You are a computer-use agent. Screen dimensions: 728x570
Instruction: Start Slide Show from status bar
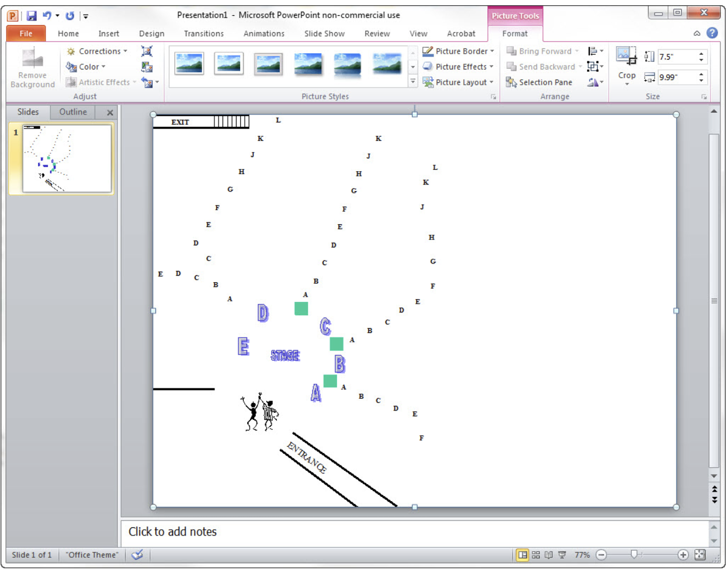pos(562,555)
